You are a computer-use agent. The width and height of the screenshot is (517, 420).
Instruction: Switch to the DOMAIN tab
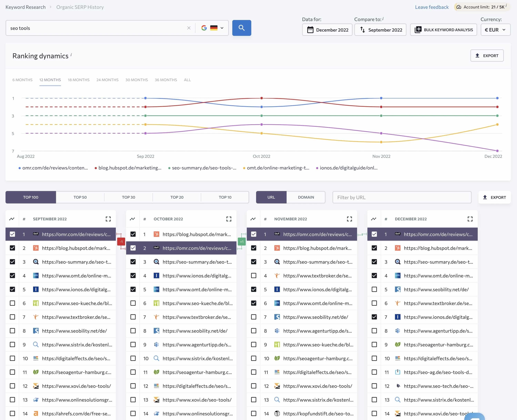click(306, 197)
